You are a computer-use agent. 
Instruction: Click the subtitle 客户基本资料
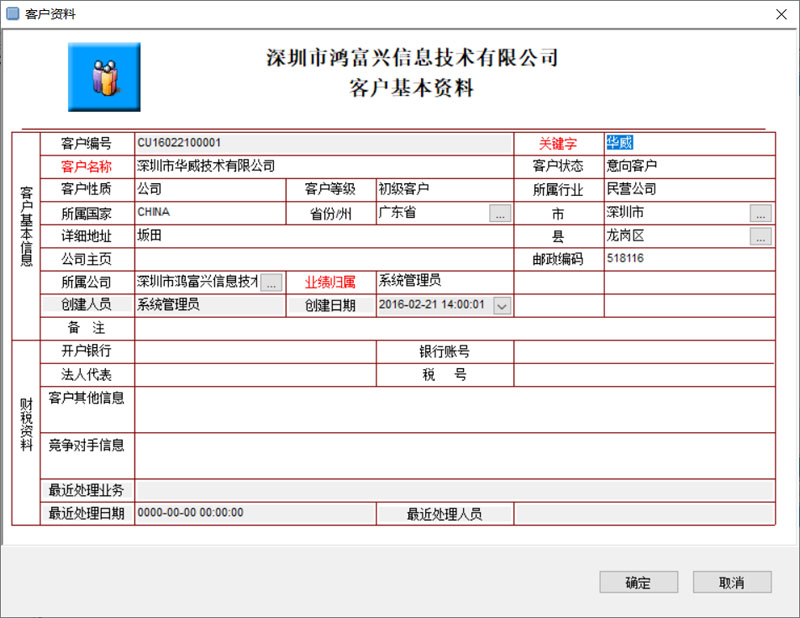coord(412,88)
